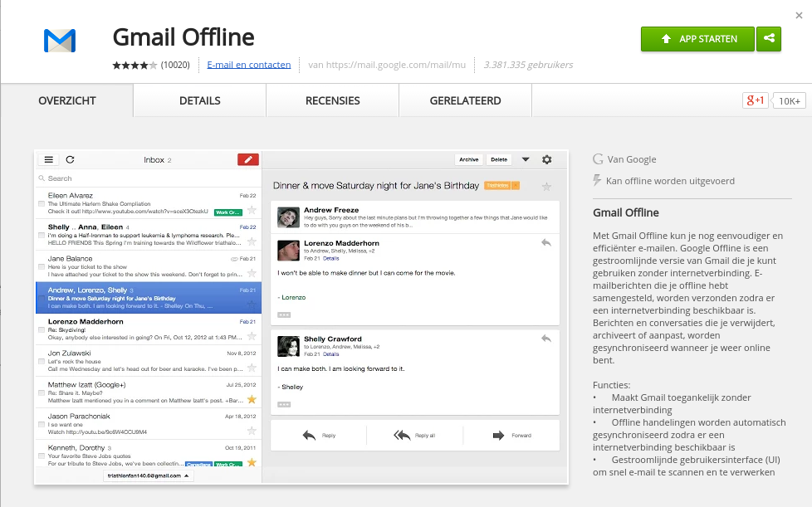Open the E-mail en contacten category link
The height and width of the screenshot is (507, 812).
[x=248, y=65]
